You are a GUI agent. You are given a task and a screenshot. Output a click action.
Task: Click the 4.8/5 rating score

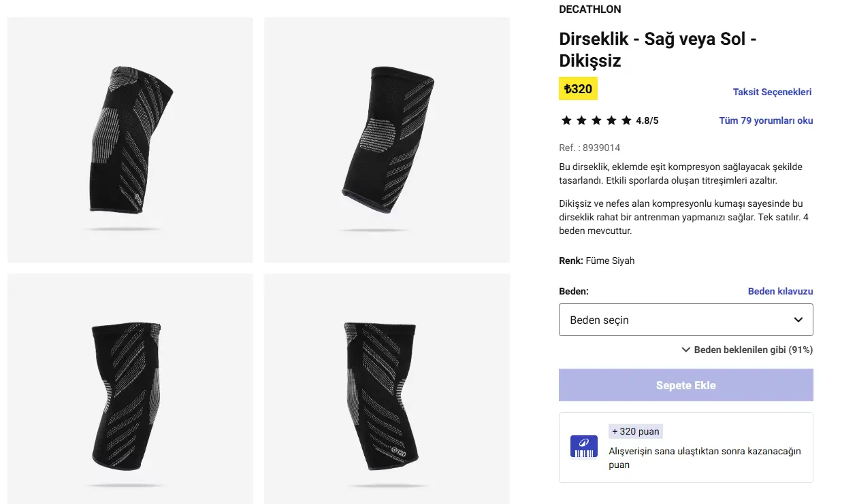647,120
